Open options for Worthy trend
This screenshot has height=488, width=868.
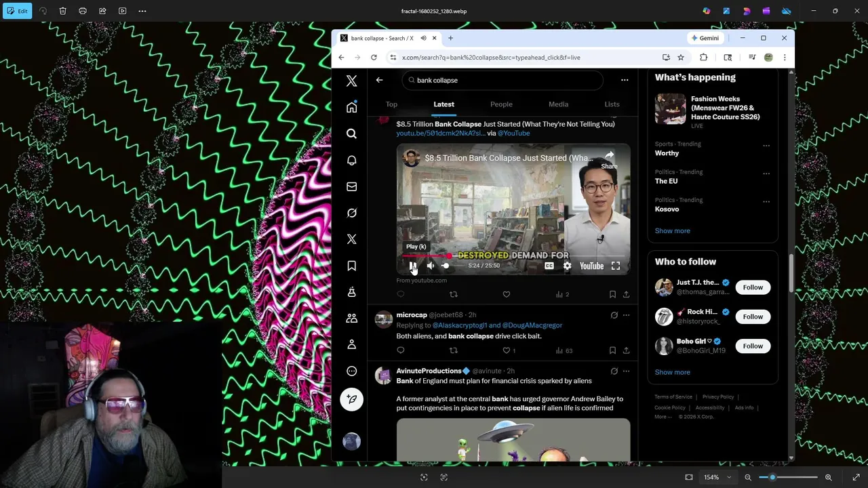[x=766, y=145]
